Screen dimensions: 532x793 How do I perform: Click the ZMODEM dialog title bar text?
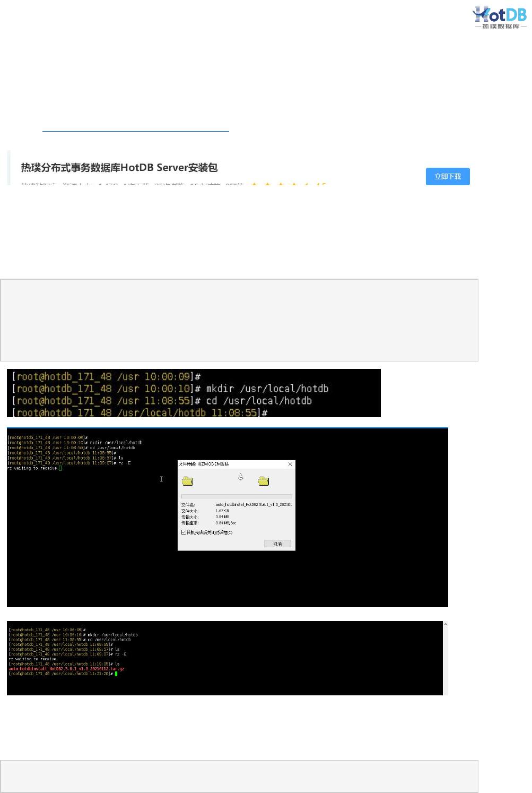point(204,464)
